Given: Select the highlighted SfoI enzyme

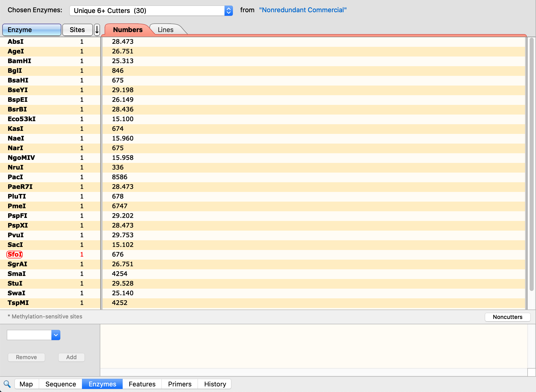Looking at the screenshot, I should 15,254.
